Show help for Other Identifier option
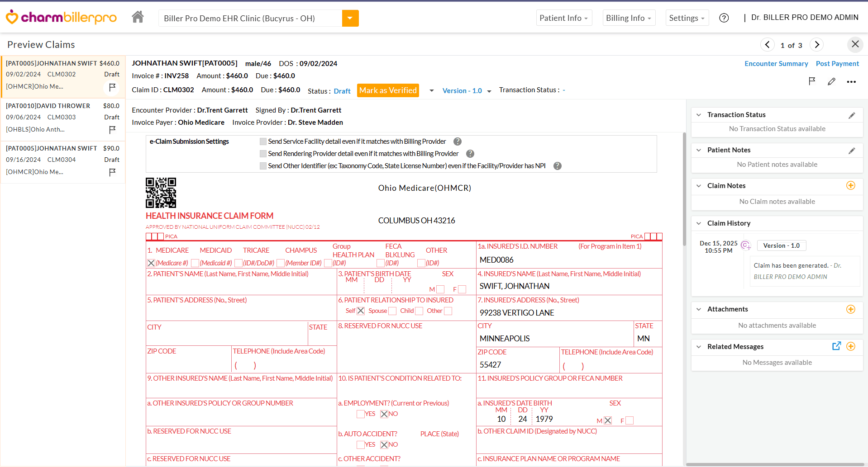The height and width of the screenshot is (467, 868). 558,166
